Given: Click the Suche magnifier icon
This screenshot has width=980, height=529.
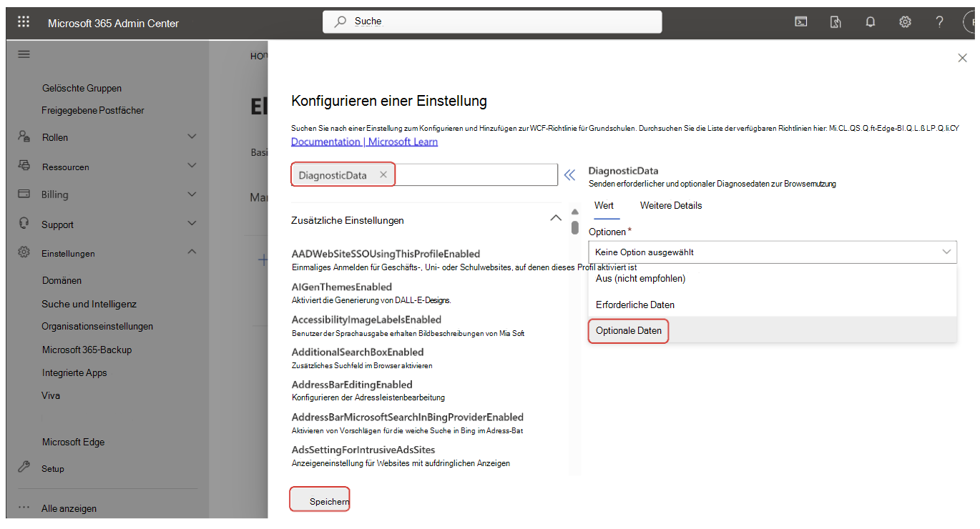Looking at the screenshot, I should 340,21.
